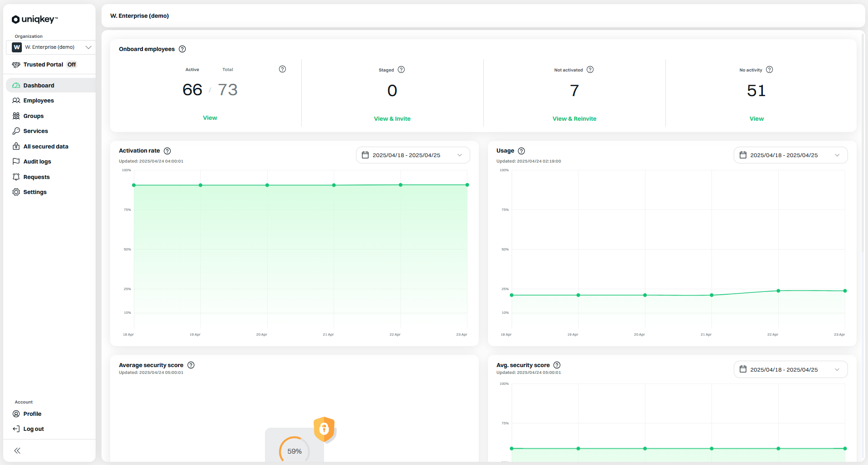
Task: Open Avg. security score date range dropdown
Action: click(791, 370)
